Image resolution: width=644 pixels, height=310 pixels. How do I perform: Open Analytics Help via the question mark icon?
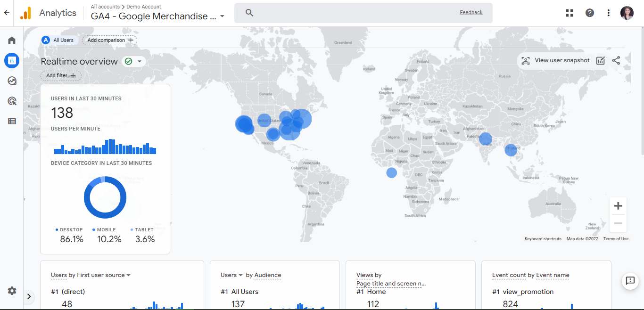[589, 13]
